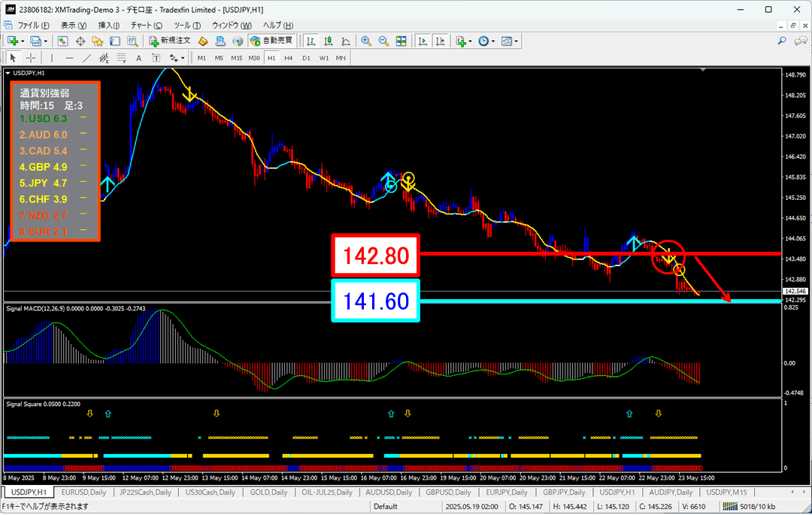Image resolution: width=812 pixels, height=515 pixels.
Task: Open the Market Watch window icon
Action: (x=62, y=41)
